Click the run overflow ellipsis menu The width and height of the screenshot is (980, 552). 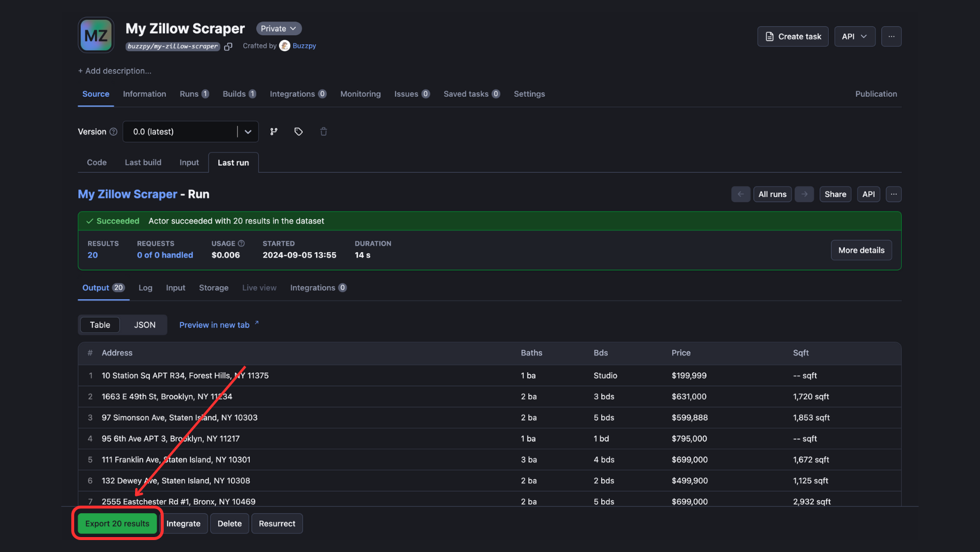[893, 194]
